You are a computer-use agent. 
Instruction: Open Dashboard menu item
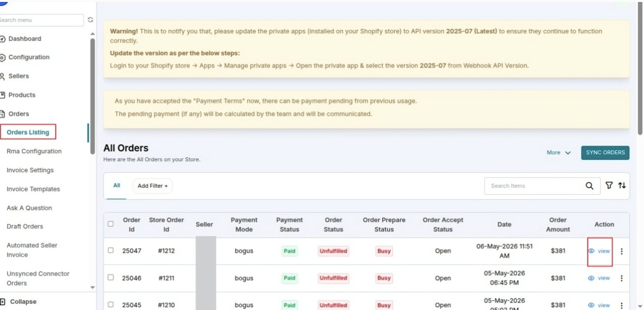pos(25,39)
